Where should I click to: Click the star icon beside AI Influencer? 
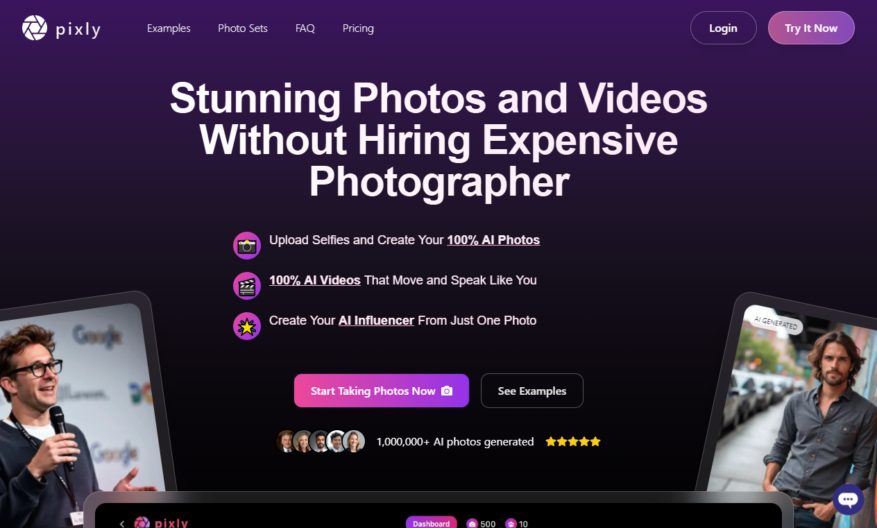pyautogui.click(x=247, y=326)
